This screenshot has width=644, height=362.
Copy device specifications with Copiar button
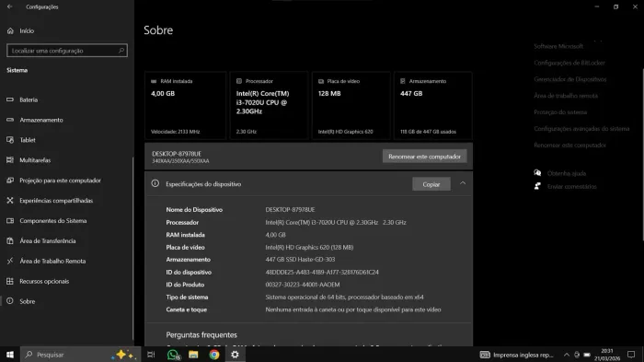click(431, 184)
